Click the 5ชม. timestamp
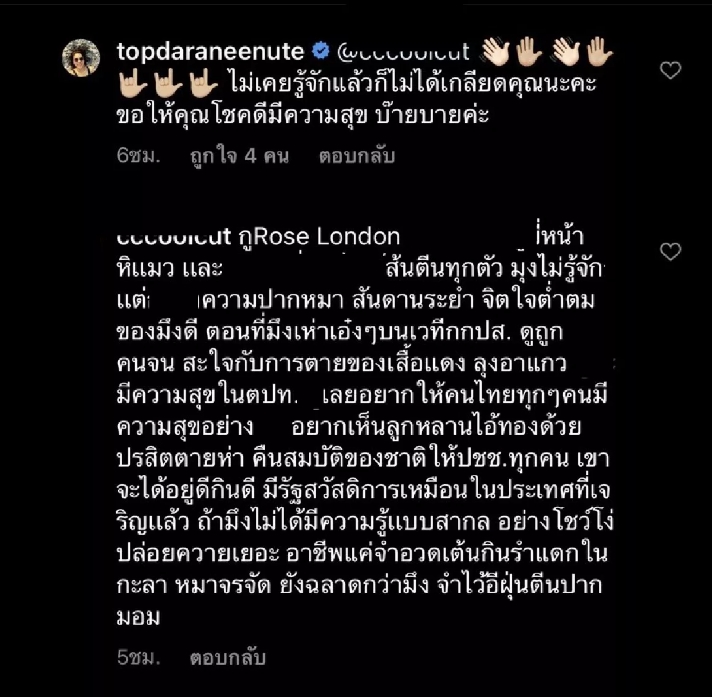 pos(138,657)
